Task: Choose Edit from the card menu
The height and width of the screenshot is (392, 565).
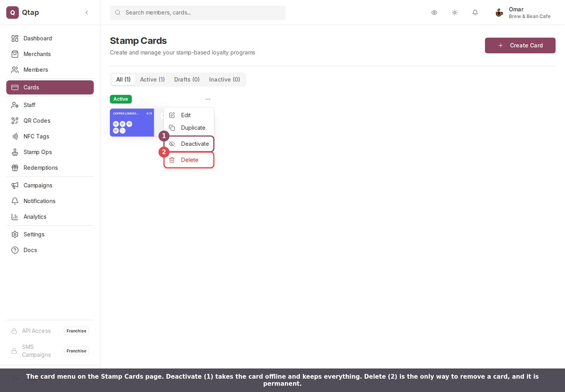Action: click(189, 115)
